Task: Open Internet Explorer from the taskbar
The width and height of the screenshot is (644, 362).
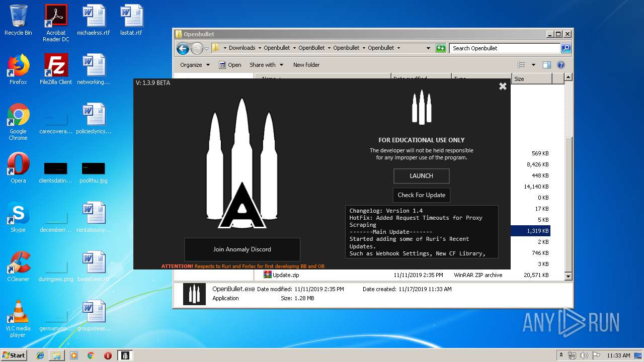Action: coord(40,355)
